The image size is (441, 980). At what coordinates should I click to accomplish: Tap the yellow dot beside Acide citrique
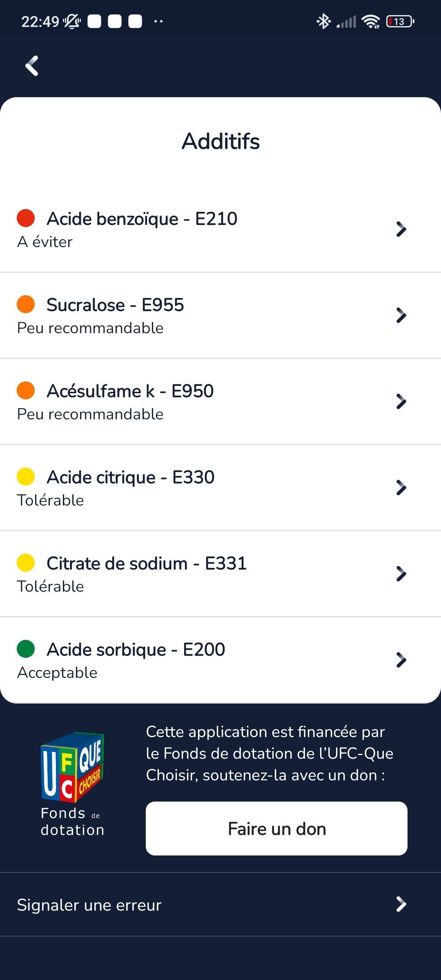coord(26,477)
